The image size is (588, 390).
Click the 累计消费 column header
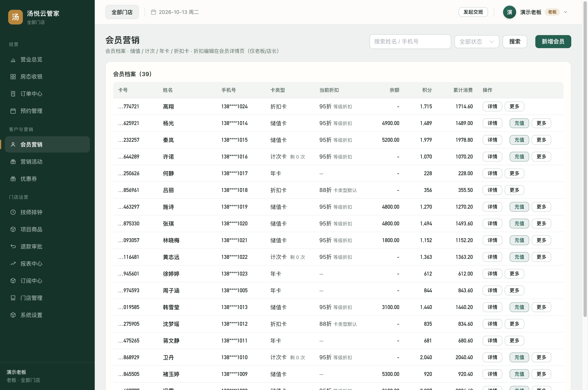coord(463,90)
